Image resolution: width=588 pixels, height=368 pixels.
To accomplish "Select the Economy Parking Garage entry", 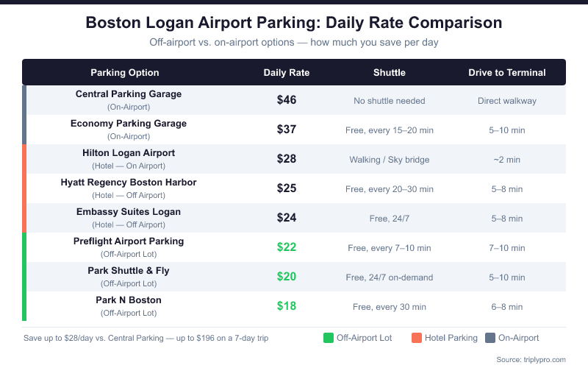I will click(129, 124).
